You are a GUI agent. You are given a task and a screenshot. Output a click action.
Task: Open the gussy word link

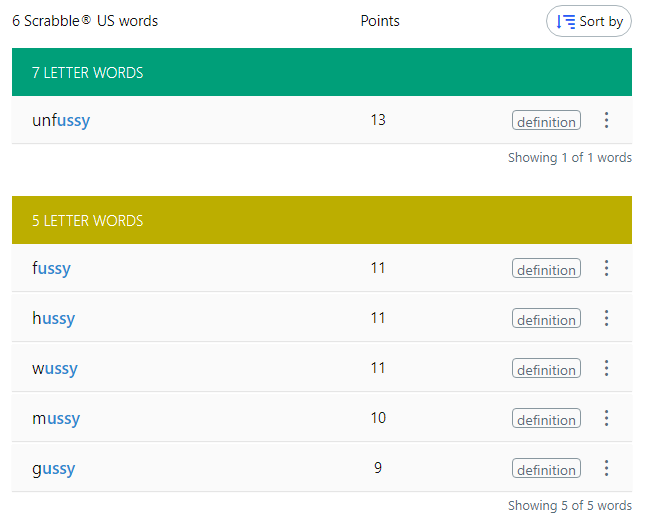pyautogui.click(x=53, y=468)
